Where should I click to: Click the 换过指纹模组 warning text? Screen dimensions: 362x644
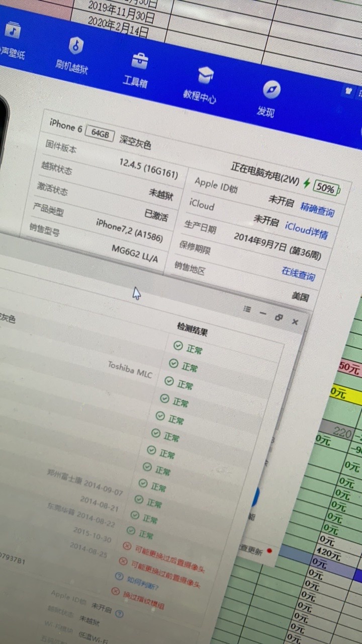(144, 600)
